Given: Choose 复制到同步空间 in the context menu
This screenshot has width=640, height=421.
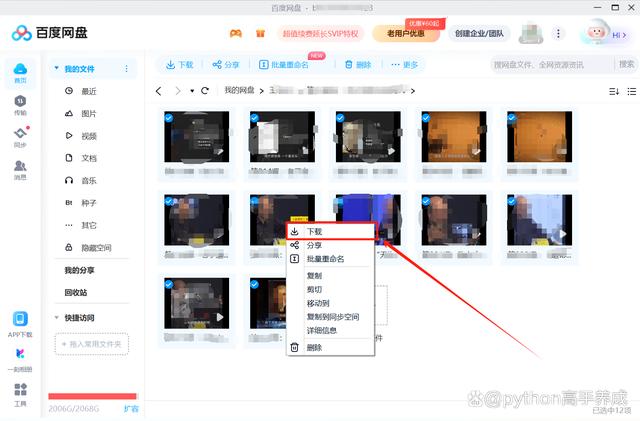Looking at the screenshot, I should [x=331, y=317].
